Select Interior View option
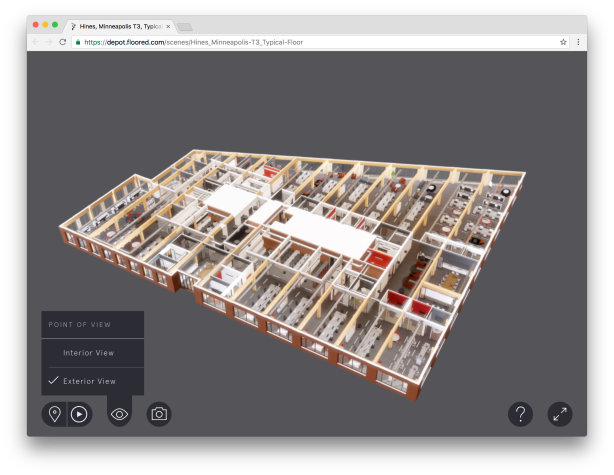 [x=88, y=353]
